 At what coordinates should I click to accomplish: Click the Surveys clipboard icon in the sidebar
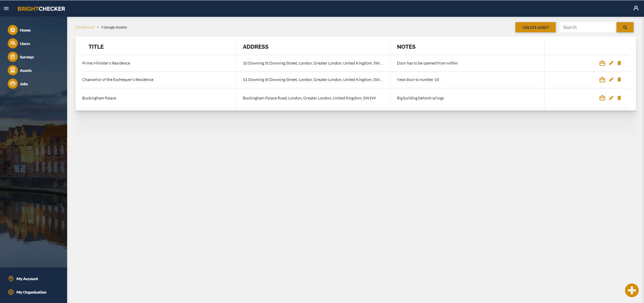[x=12, y=57]
